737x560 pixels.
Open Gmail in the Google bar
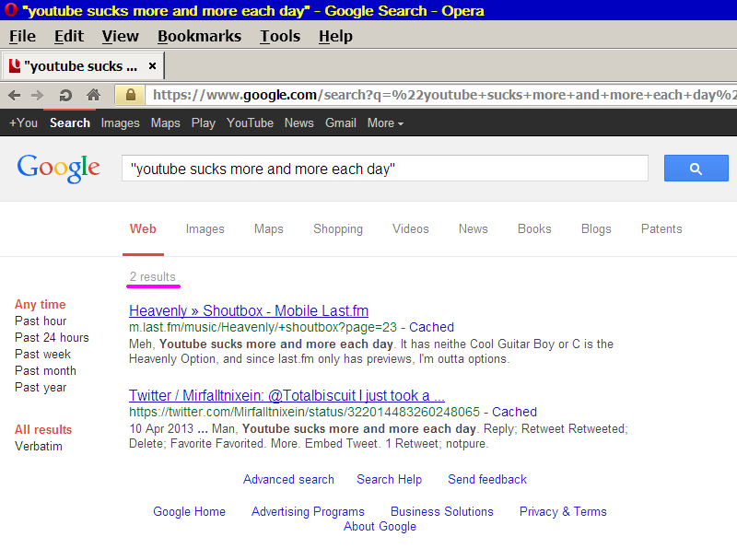[340, 123]
